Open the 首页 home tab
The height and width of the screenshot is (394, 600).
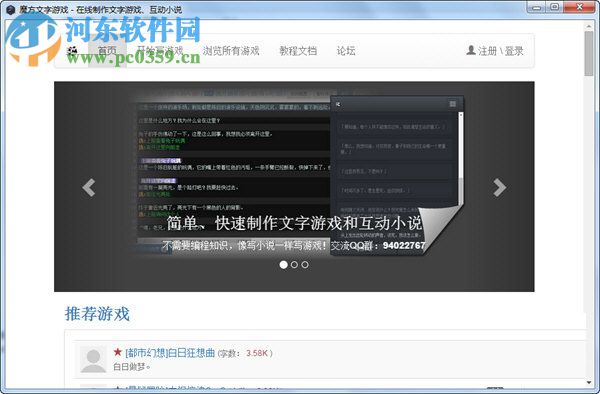108,51
